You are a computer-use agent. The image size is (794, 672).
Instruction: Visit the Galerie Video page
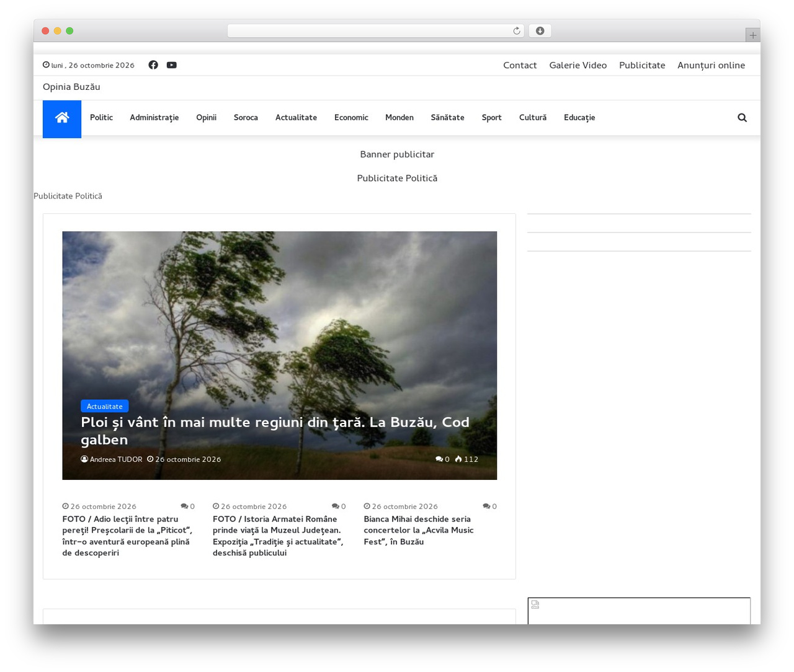coord(578,65)
